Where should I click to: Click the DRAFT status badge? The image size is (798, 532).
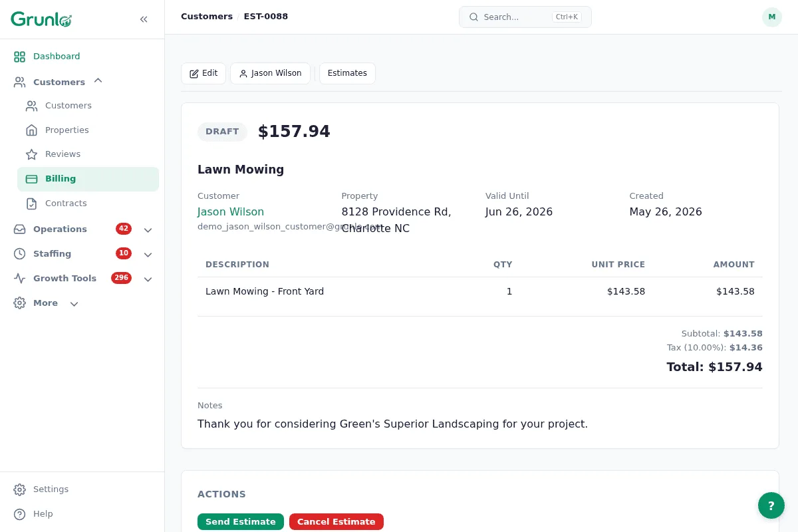[222, 132]
